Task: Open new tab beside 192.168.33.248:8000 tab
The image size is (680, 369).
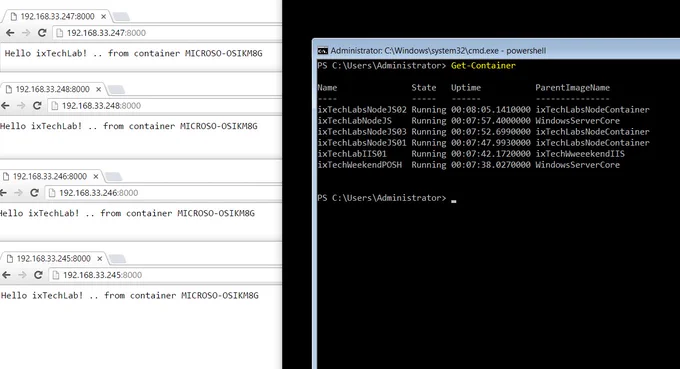Action: (x=117, y=90)
